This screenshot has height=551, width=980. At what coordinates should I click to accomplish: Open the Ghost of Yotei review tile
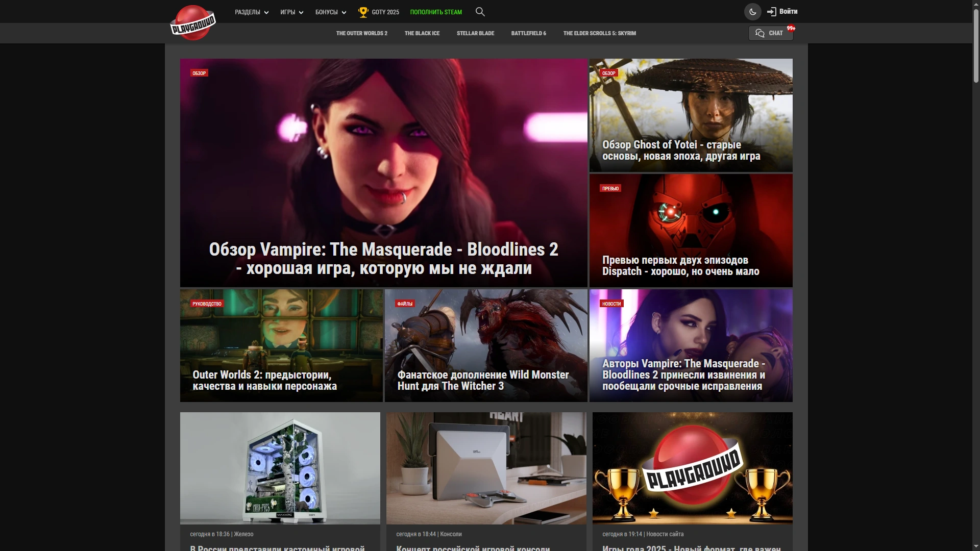pyautogui.click(x=691, y=115)
